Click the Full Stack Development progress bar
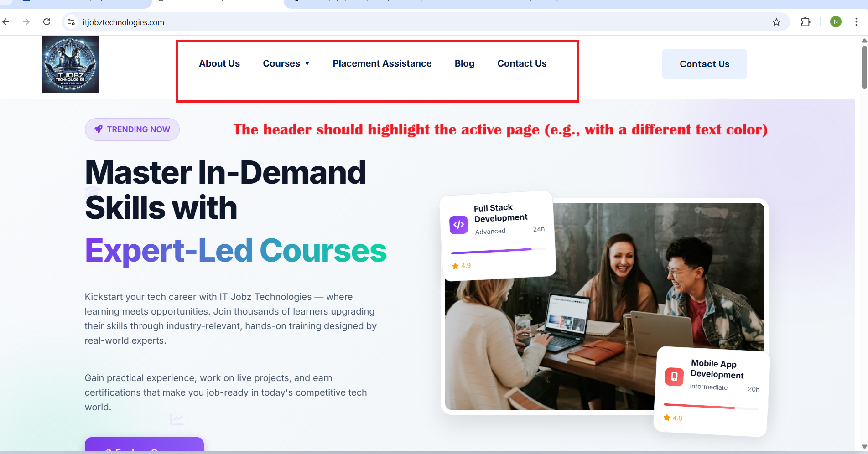The image size is (868, 454). [498, 250]
